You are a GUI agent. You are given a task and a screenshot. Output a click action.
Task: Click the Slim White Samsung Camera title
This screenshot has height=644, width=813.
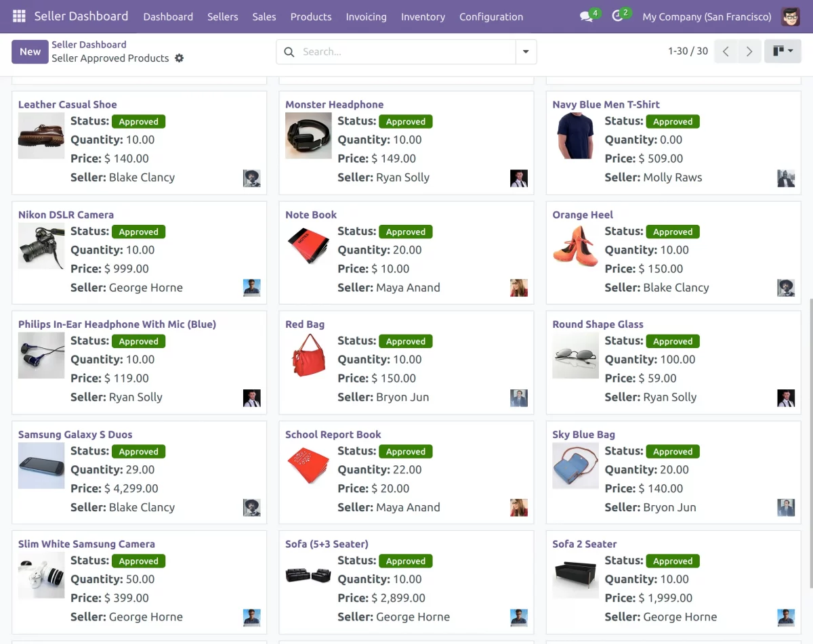point(87,544)
